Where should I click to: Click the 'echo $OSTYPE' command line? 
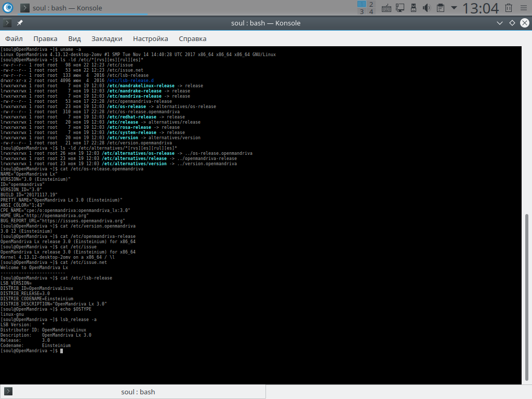coord(46,309)
